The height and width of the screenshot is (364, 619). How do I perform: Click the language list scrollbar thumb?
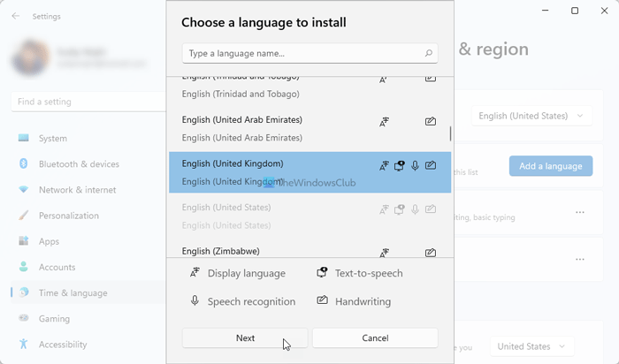click(x=451, y=134)
